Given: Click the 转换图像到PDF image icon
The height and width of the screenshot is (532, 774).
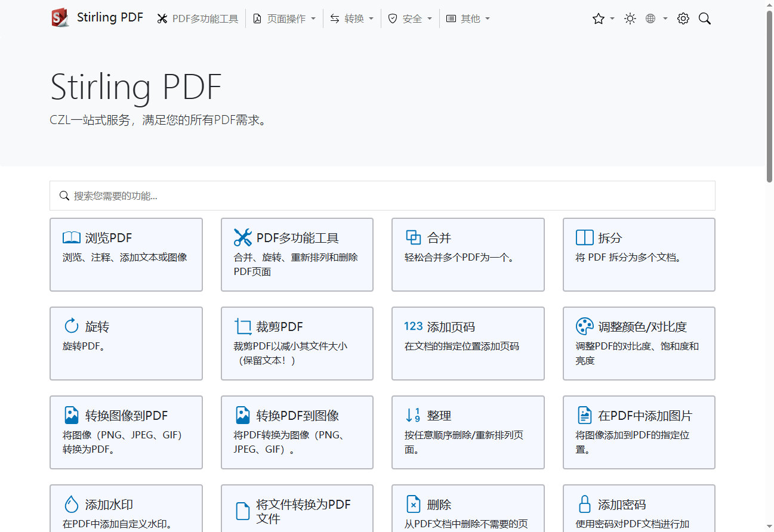Looking at the screenshot, I should click(72, 415).
